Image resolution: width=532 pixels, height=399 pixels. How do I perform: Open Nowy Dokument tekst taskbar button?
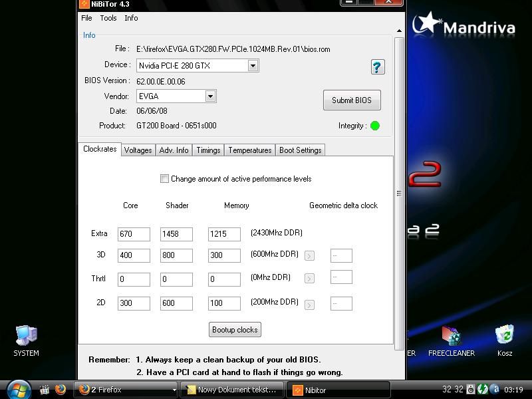(x=232, y=390)
